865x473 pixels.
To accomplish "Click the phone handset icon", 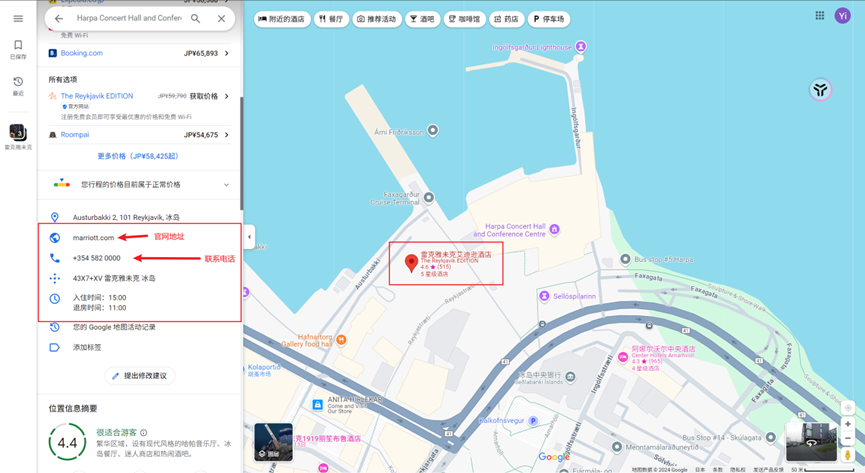I will [55, 258].
